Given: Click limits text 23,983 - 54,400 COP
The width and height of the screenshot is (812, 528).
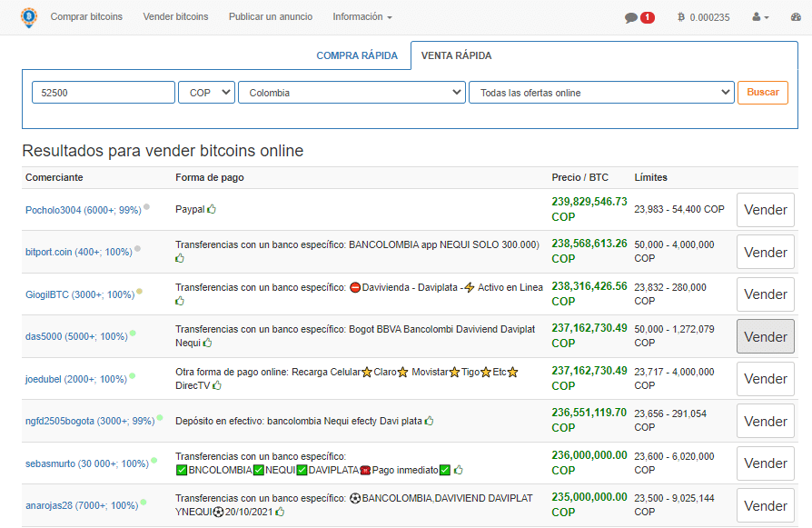Looking at the screenshot, I should click(679, 209).
